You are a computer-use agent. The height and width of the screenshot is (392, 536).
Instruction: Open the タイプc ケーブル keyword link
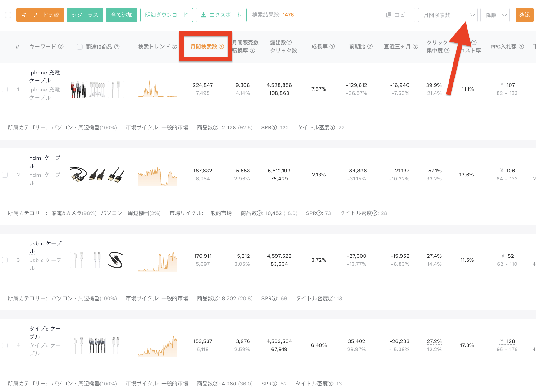click(x=45, y=332)
